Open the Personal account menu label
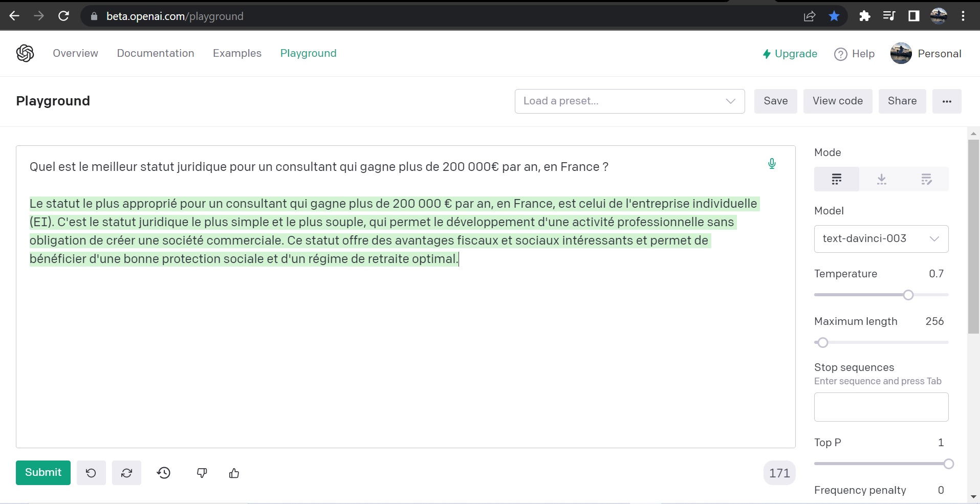This screenshot has width=980, height=504. pos(940,54)
